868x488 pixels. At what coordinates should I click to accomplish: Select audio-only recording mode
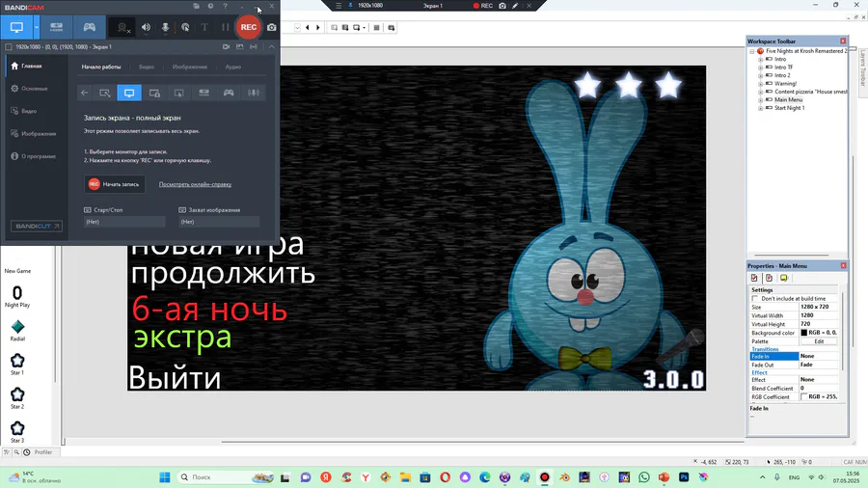tap(253, 93)
